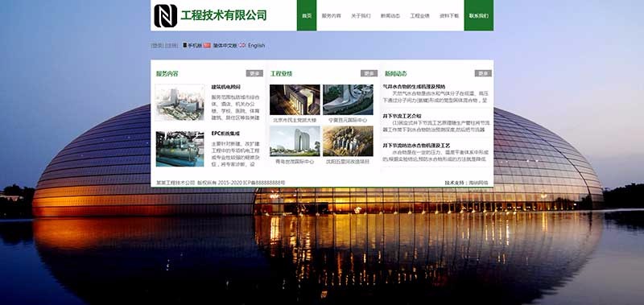This screenshot has width=644, height=305.
Task: Click 更多 button in 工程业绩 section
Action: (369, 73)
